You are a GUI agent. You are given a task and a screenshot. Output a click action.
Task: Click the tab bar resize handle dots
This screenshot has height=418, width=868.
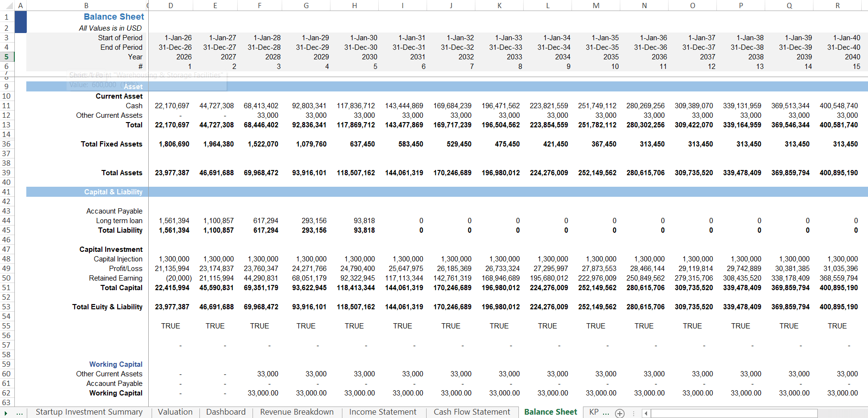(x=634, y=413)
